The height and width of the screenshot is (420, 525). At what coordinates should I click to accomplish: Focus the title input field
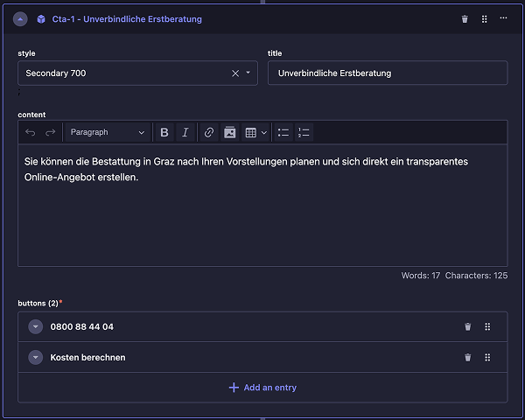[388, 73]
